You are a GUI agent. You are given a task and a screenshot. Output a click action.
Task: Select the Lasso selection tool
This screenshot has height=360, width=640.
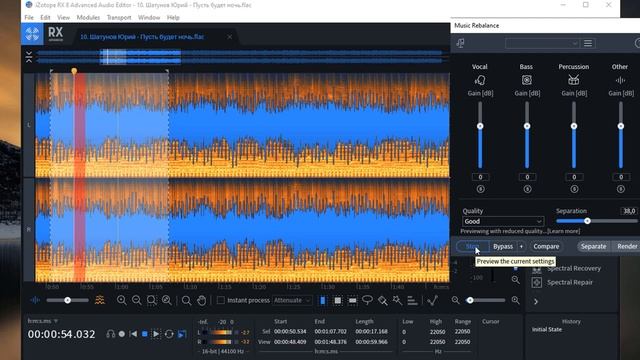click(367, 301)
